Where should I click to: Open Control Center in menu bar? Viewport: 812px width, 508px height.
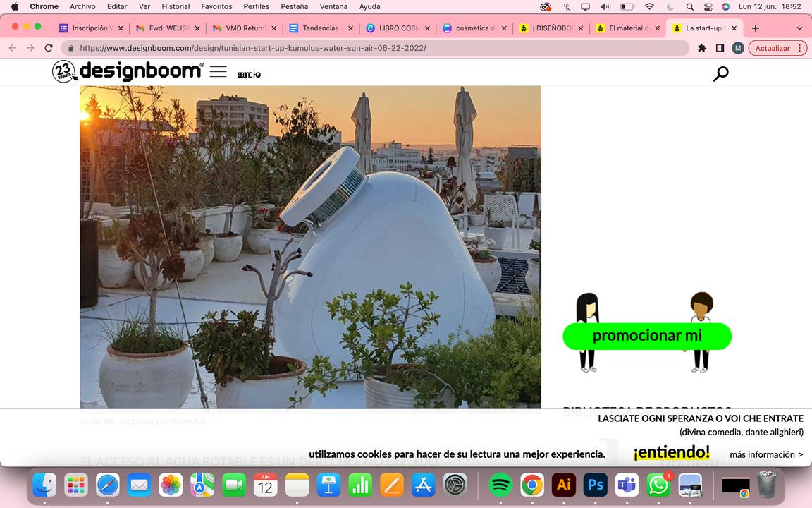pyautogui.click(x=708, y=7)
